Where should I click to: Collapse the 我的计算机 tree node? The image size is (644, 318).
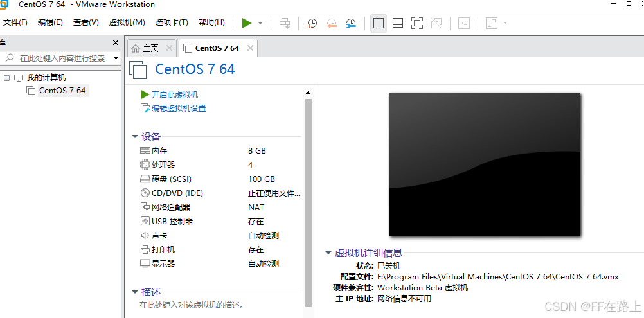coord(6,78)
